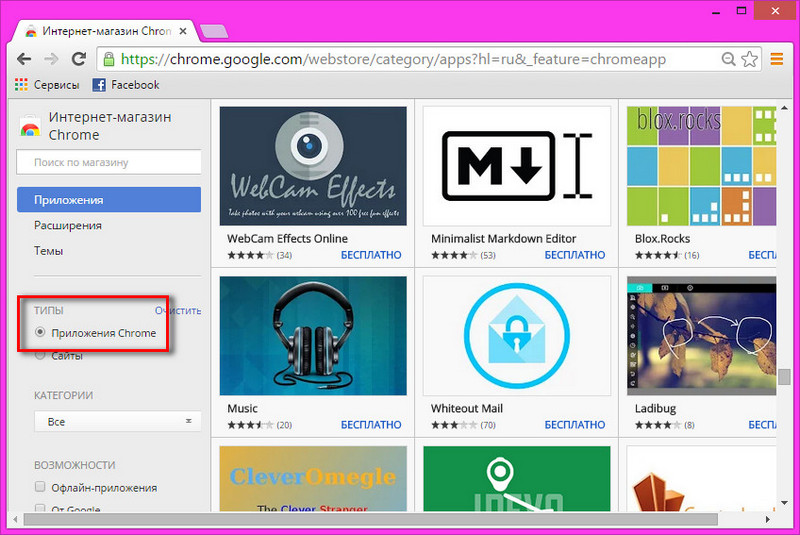Reload the page with the refresh icon
The height and width of the screenshot is (535, 800).
(79, 59)
